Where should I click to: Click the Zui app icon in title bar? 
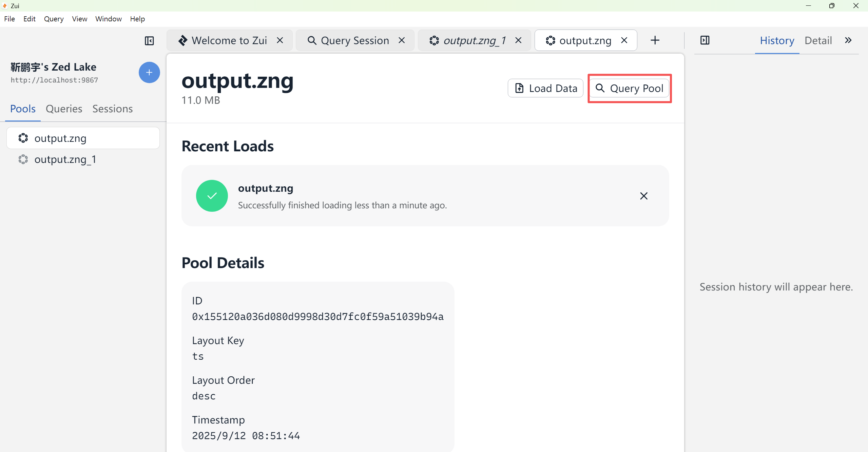(5, 6)
